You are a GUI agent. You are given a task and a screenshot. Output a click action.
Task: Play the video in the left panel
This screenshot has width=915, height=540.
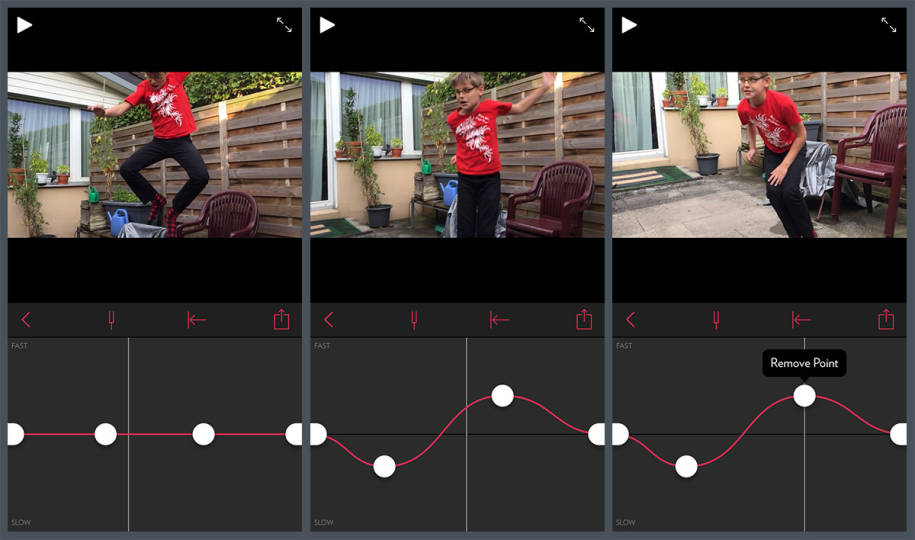coord(25,25)
